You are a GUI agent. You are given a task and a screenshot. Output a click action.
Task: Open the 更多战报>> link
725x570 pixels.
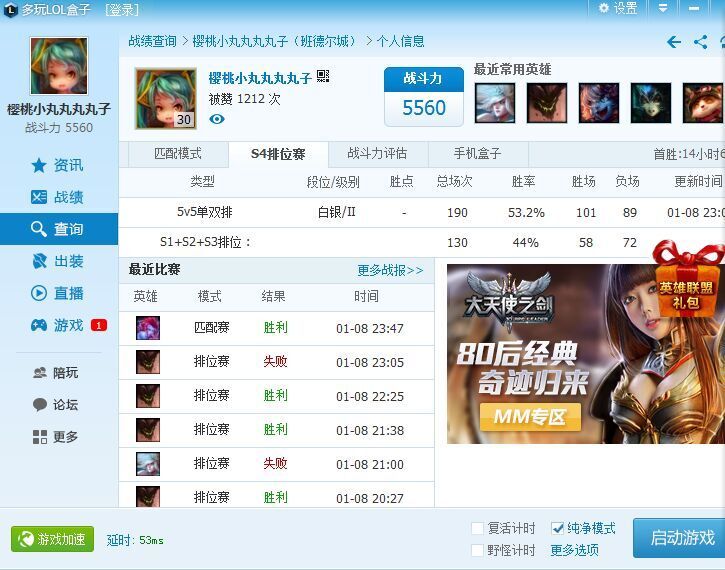390,270
